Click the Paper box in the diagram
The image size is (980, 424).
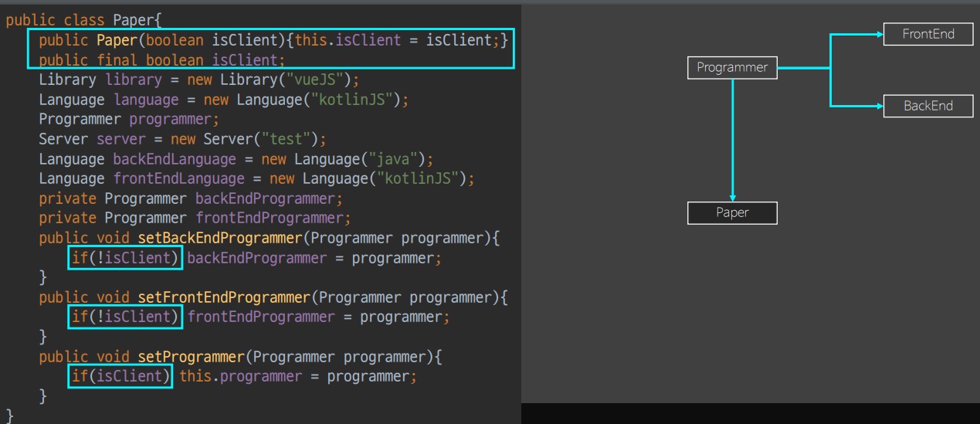732,212
